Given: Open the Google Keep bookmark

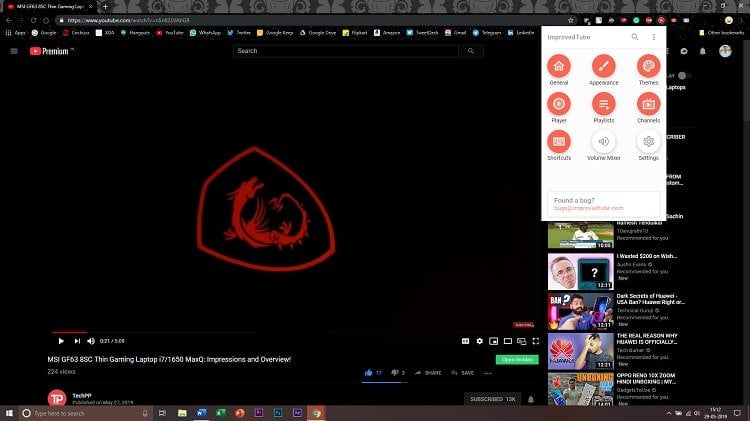Looking at the screenshot, I should click(x=275, y=33).
